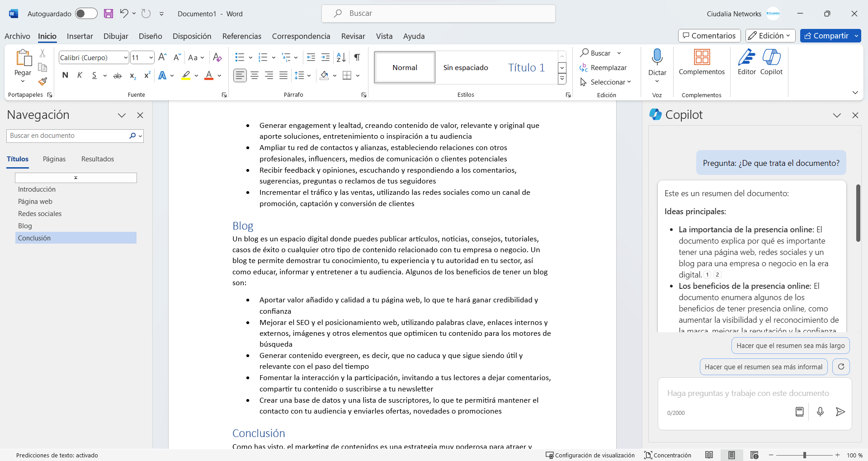Center align the paragraph text

coord(255,75)
